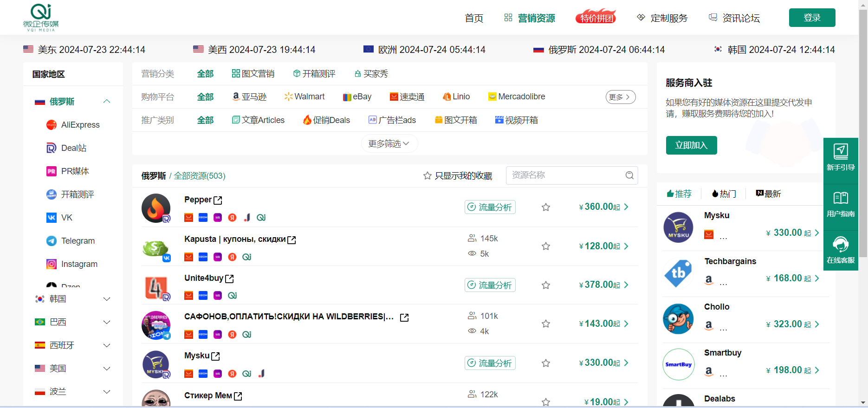Click the 立即加入 join button

pos(691,145)
